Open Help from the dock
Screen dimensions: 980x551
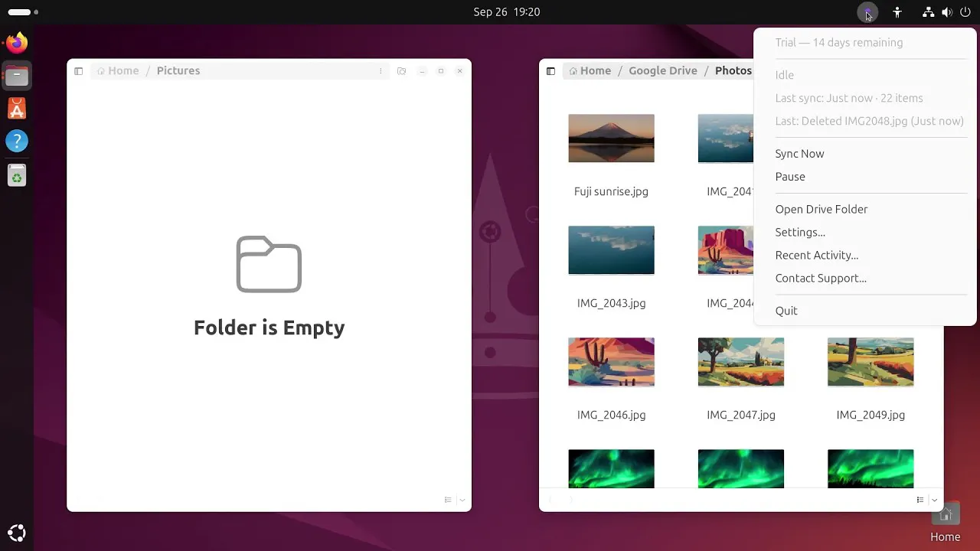pos(17,141)
